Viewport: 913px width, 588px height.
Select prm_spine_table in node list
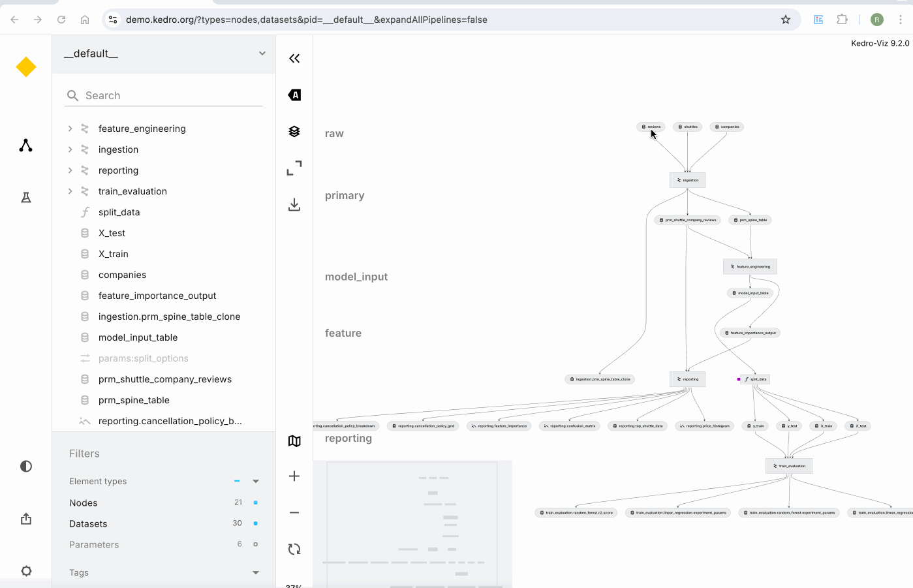point(134,400)
